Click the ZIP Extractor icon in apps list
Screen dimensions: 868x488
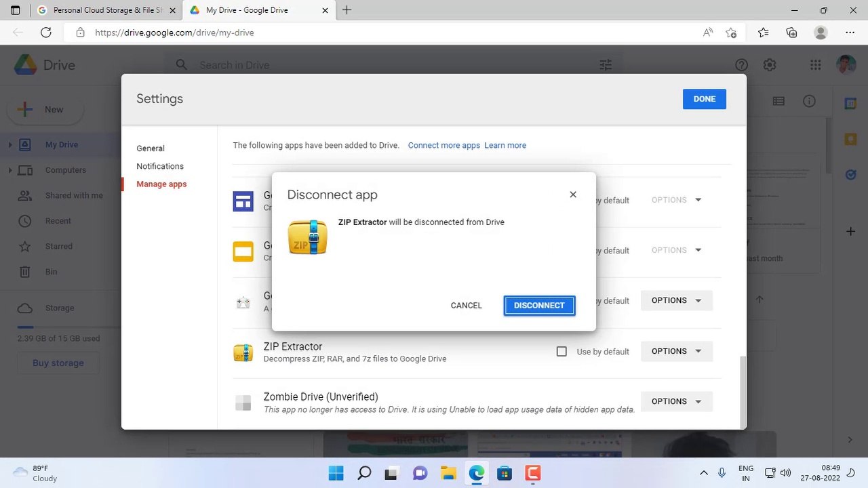click(x=243, y=352)
